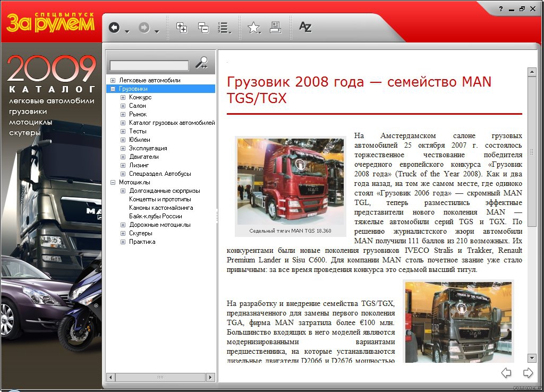
Task: Click the red MAN TGS 18.360 photo
Action: coord(291,182)
